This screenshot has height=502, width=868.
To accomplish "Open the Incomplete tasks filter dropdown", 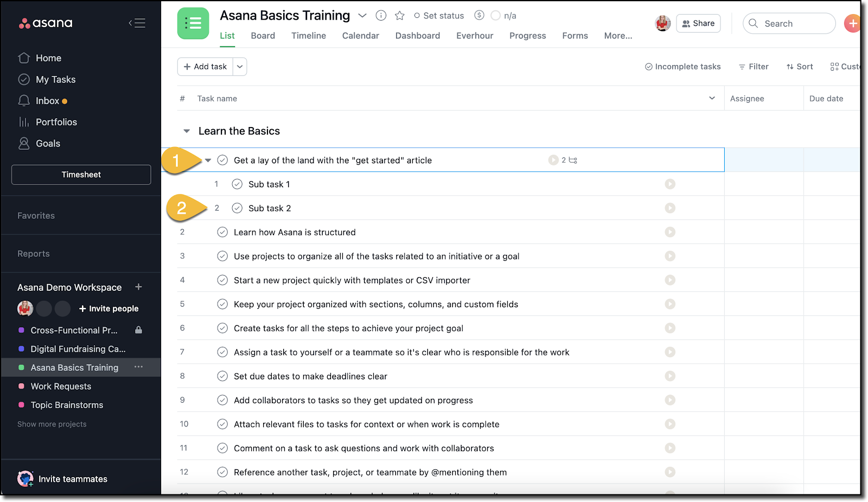I will (682, 67).
